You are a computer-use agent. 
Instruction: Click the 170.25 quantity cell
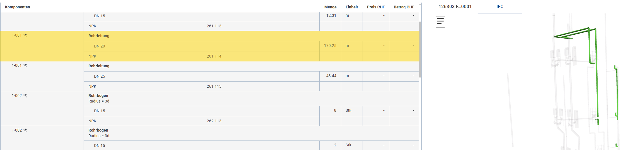click(x=330, y=46)
